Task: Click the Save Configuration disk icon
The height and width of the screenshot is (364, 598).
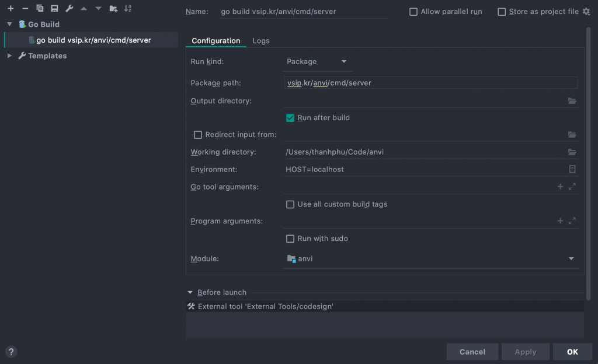Action: click(54, 9)
